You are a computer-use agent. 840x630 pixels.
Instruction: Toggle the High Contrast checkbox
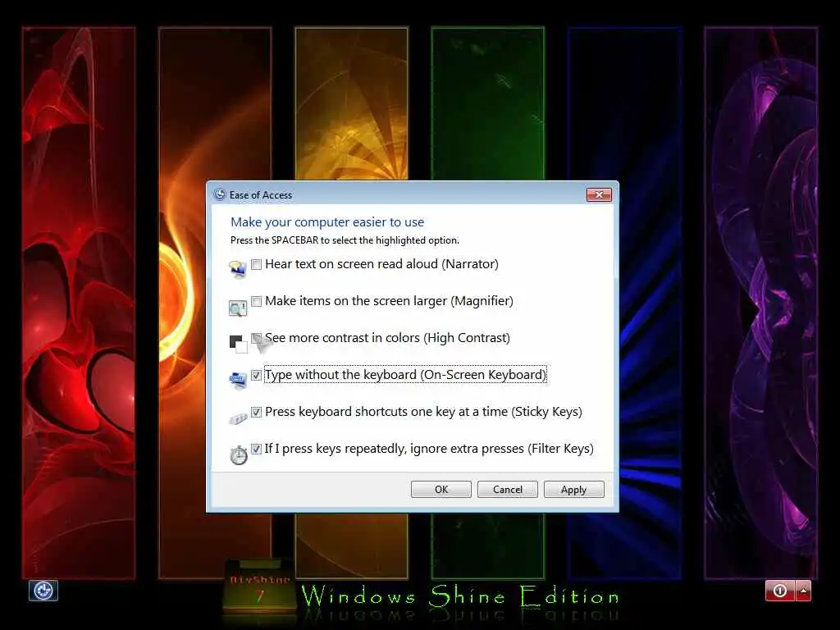(x=257, y=338)
